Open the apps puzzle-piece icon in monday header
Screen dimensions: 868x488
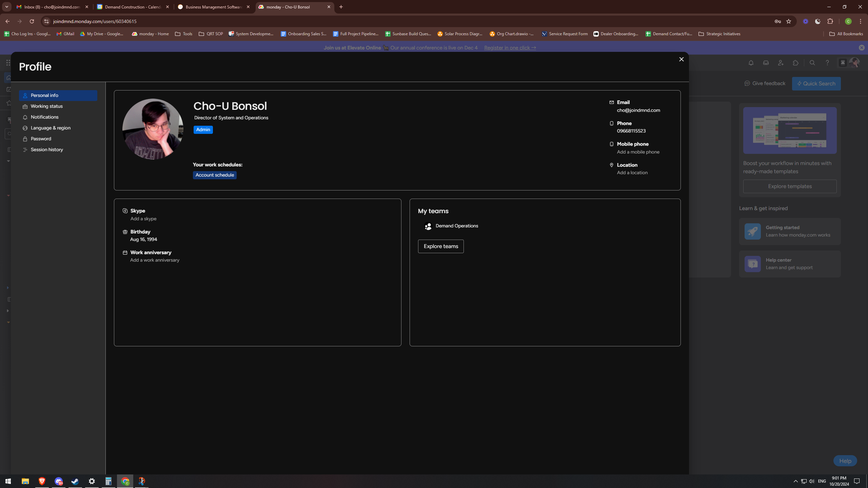coord(795,63)
